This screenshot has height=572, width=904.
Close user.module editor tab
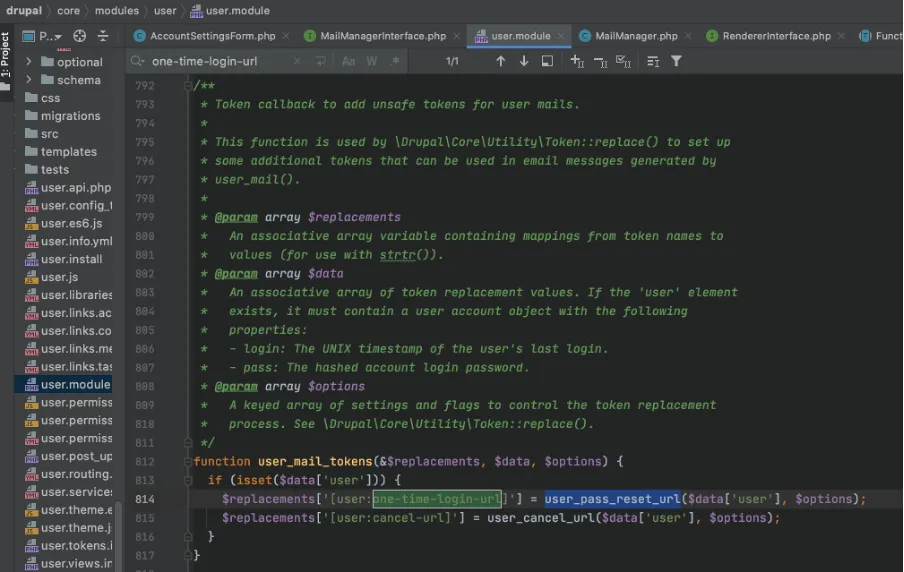coord(560,36)
